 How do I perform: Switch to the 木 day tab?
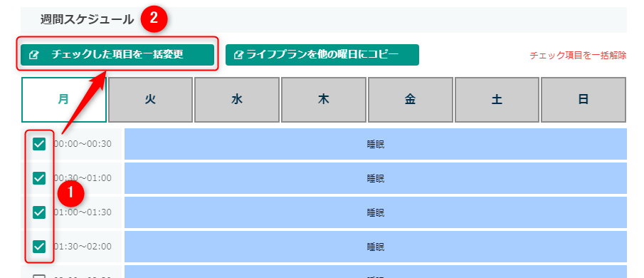[324, 100]
